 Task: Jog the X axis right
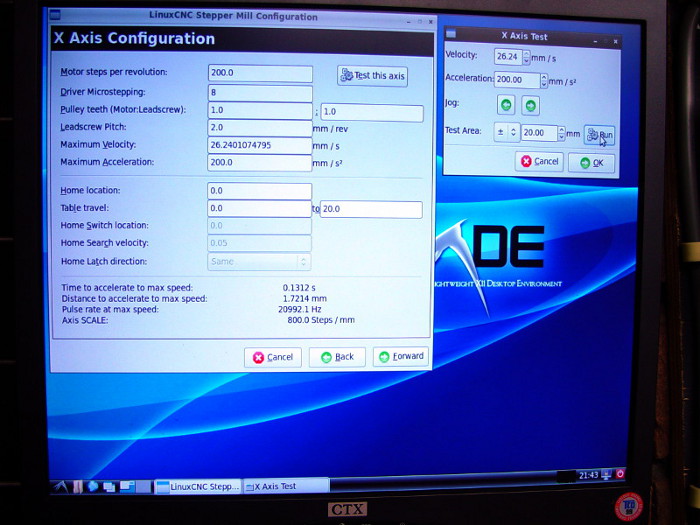click(x=530, y=105)
